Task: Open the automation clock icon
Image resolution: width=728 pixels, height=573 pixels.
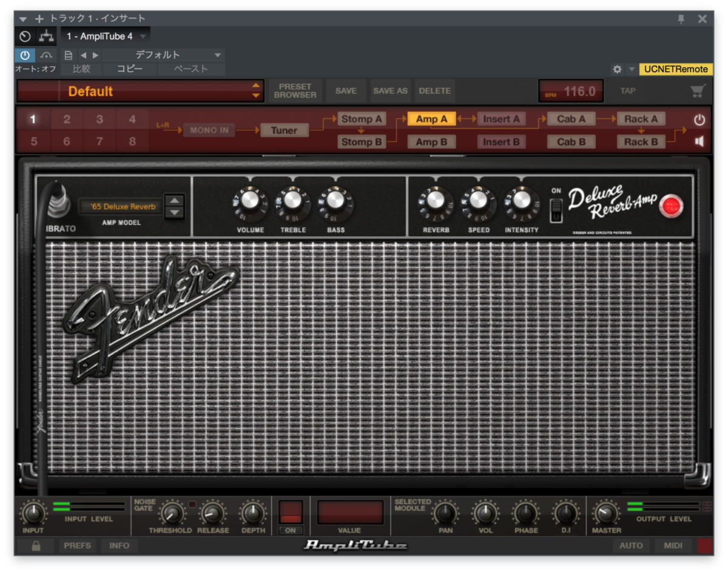Action: [x=25, y=36]
